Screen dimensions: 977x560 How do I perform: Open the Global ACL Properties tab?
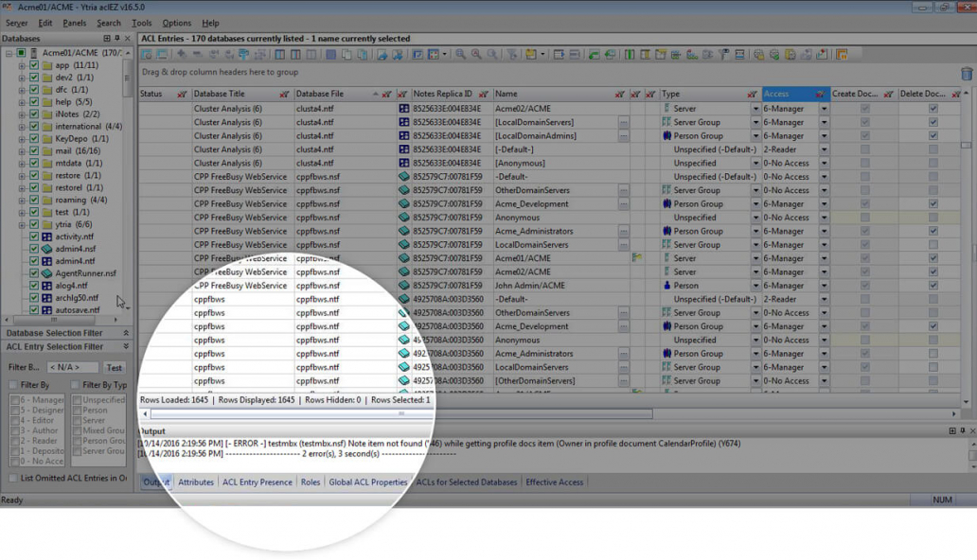(x=367, y=482)
